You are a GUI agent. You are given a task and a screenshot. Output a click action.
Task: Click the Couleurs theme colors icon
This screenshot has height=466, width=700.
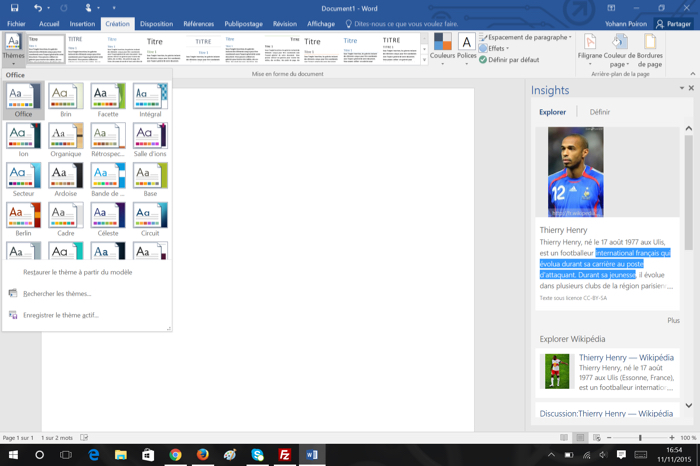point(441,45)
